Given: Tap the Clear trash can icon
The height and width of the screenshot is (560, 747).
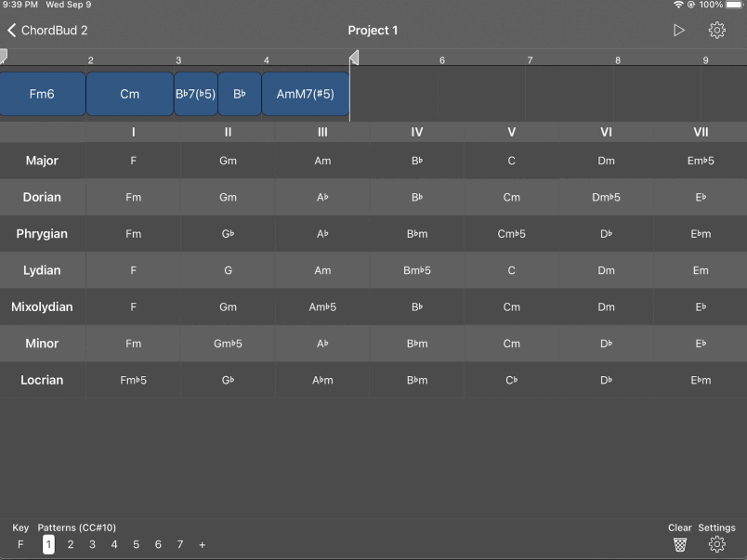Looking at the screenshot, I should [x=680, y=544].
